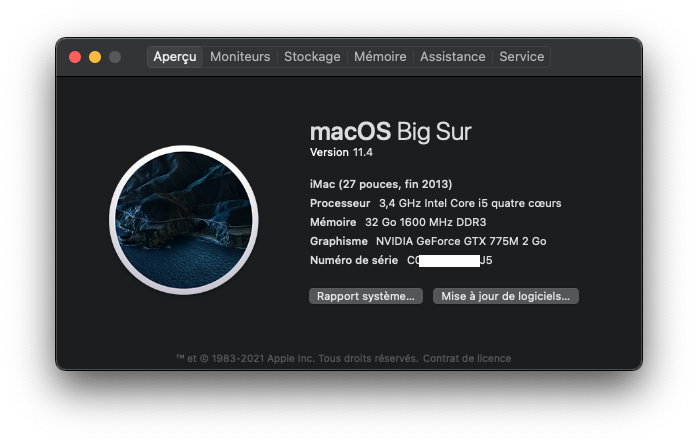Image resolution: width=698 pixels, height=444 pixels.
Task: Click the Rapport système… button
Action: coord(366,296)
